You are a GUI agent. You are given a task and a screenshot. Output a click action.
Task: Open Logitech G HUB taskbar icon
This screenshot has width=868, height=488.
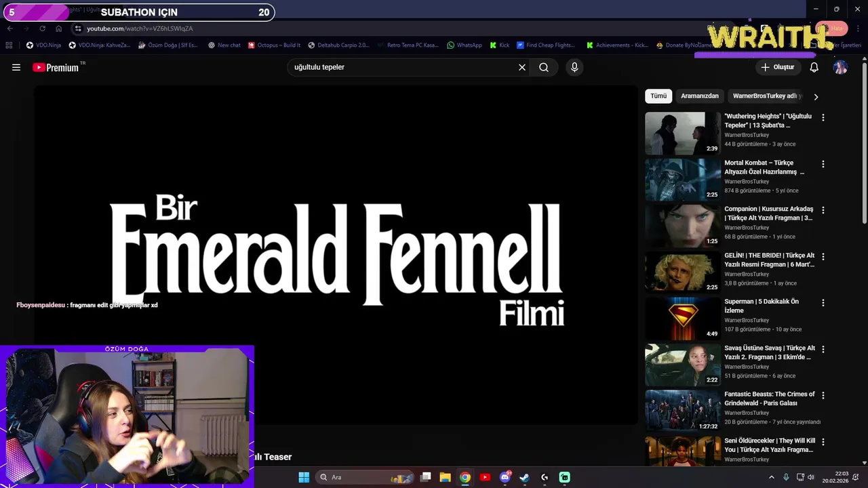pos(545,477)
